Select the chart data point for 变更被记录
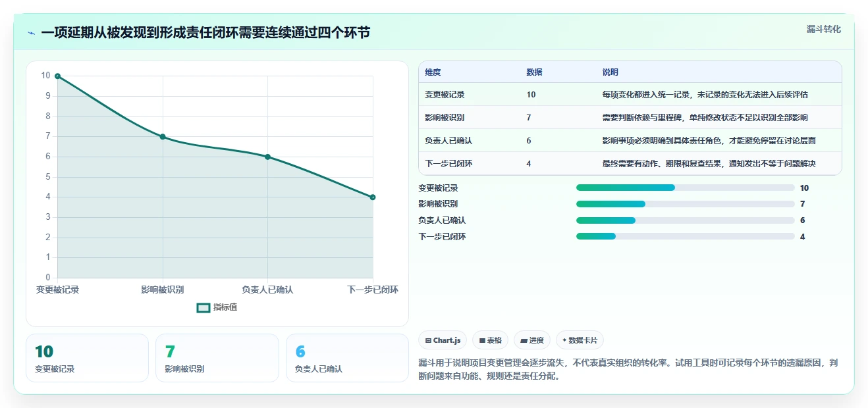Image resolution: width=868 pixels, height=408 pixels. (x=58, y=76)
